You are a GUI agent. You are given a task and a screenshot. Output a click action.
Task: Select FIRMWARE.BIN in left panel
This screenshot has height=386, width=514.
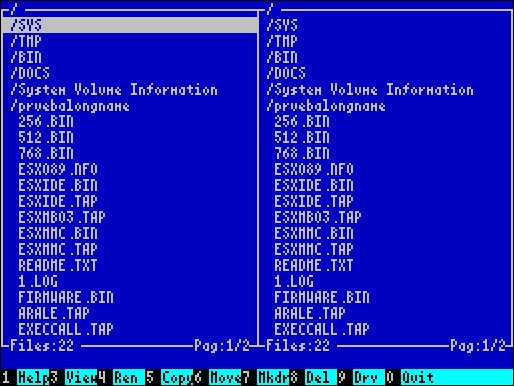[x=66, y=297]
